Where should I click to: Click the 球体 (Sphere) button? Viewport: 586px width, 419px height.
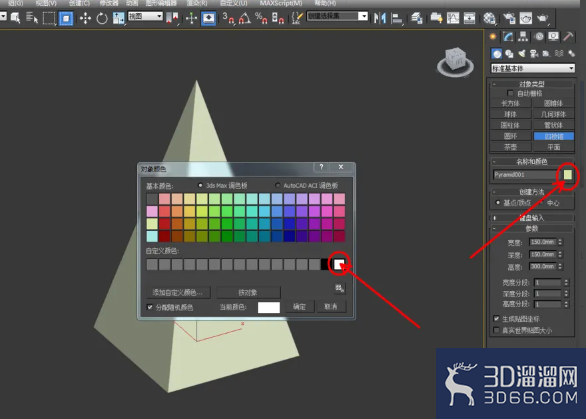510,114
